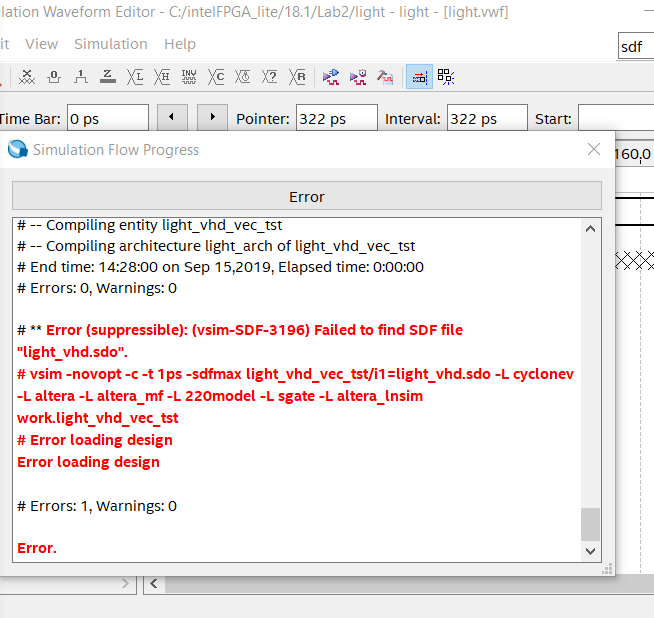Open the View menu
654x618 pixels.
click(x=41, y=44)
